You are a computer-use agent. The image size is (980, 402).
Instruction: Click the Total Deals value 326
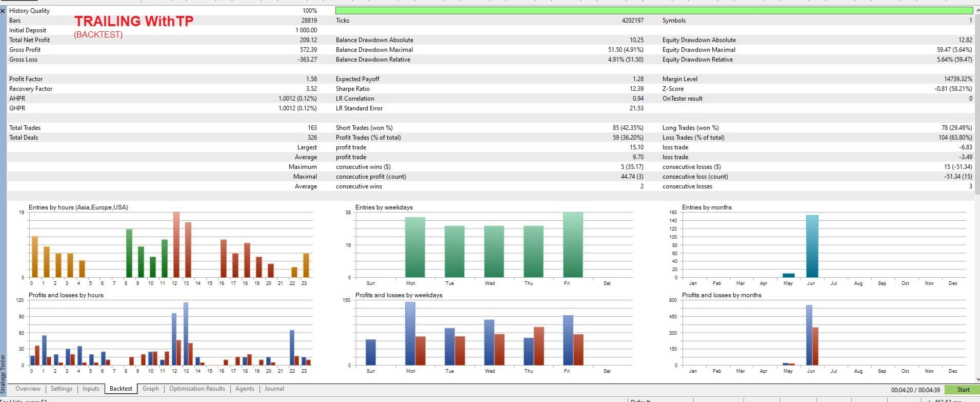tap(312, 138)
